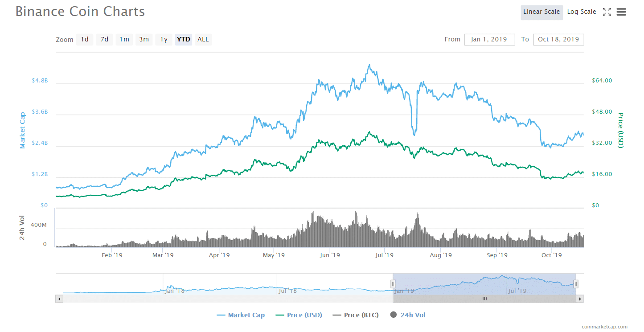Open the chart hamburger menu
Viewport: 644px width, 332px height.
tap(621, 12)
